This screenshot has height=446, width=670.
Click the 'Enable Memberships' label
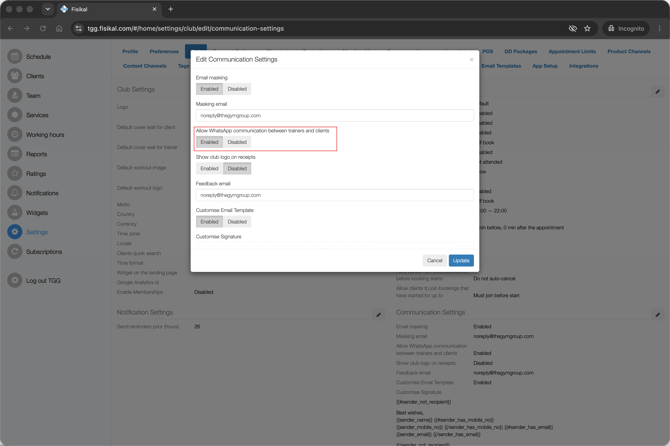[x=140, y=292]
